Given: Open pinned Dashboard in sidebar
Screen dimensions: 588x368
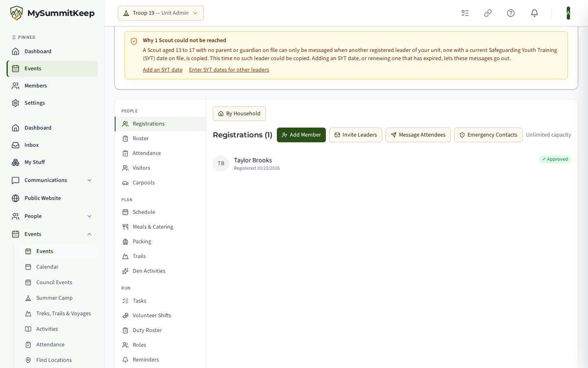Looking at the screenshot, I should coord(52,52).
